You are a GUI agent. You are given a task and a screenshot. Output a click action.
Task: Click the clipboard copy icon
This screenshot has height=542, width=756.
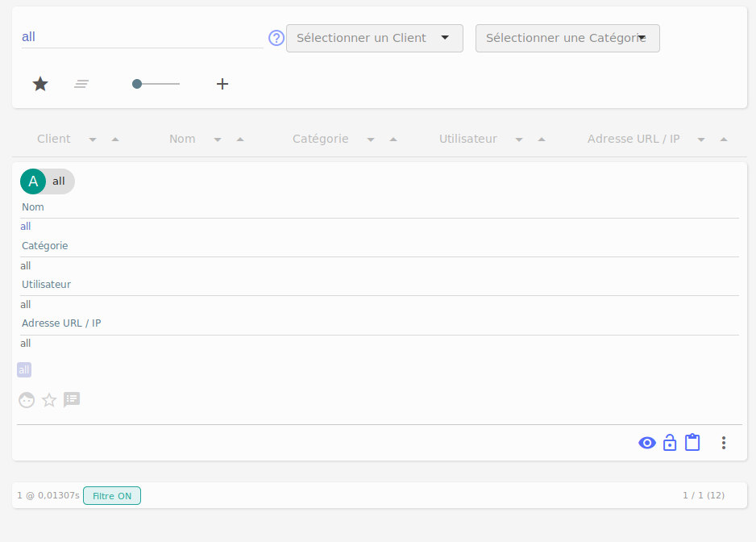pos(692,442)
